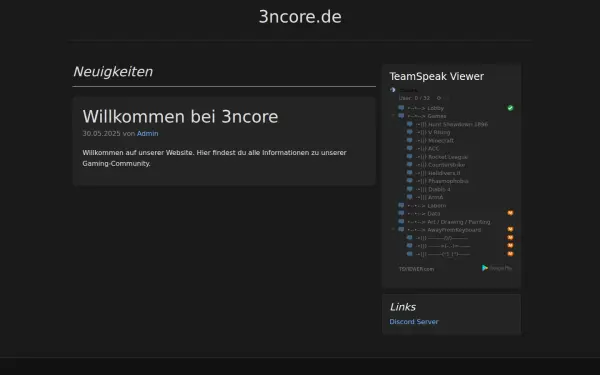Click the Art / Drawing / Painting channel icon
Screen dimensions: 600x375
pyautogui.click(x=401, y=222)
